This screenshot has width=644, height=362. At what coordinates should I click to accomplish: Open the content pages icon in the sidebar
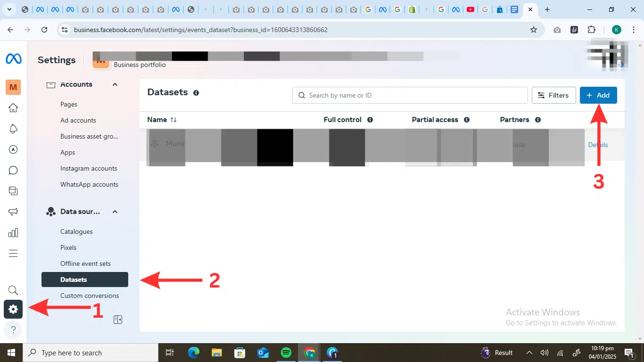(x=13, y=191)
